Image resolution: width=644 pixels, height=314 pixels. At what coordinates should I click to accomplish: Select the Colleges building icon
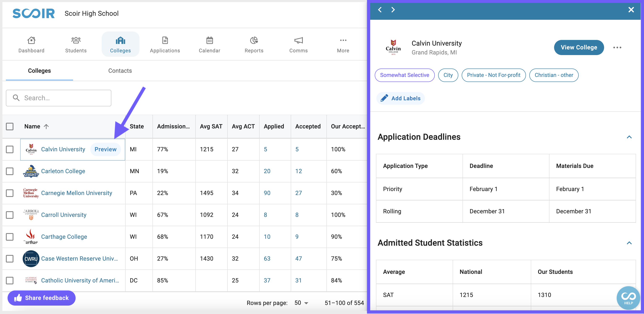pos(120,40)
